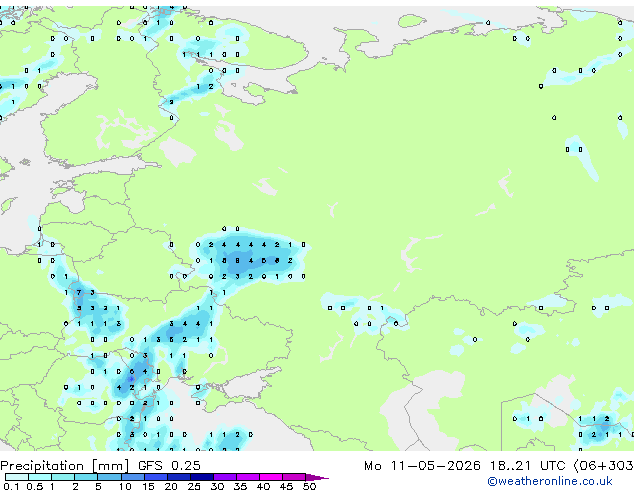Click legend scale label '10'

click(x=125, y=486)
